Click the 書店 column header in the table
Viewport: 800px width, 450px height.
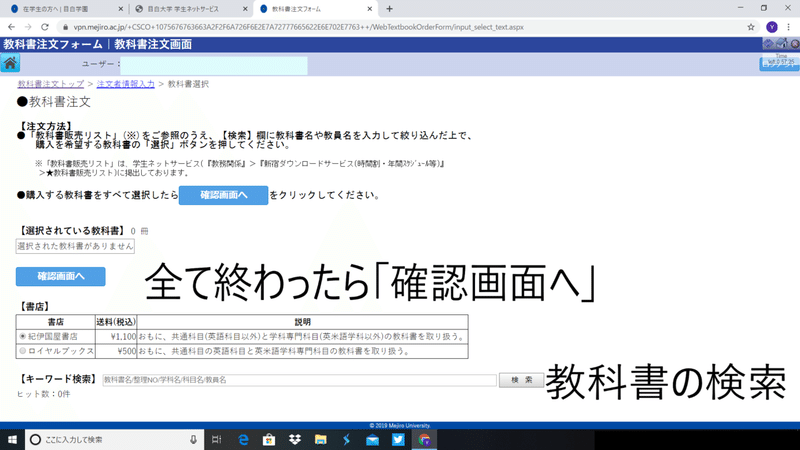[56, 322]
